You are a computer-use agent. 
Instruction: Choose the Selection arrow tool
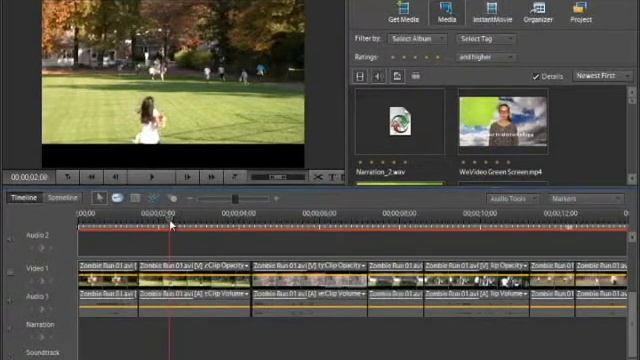pos(99,198)
